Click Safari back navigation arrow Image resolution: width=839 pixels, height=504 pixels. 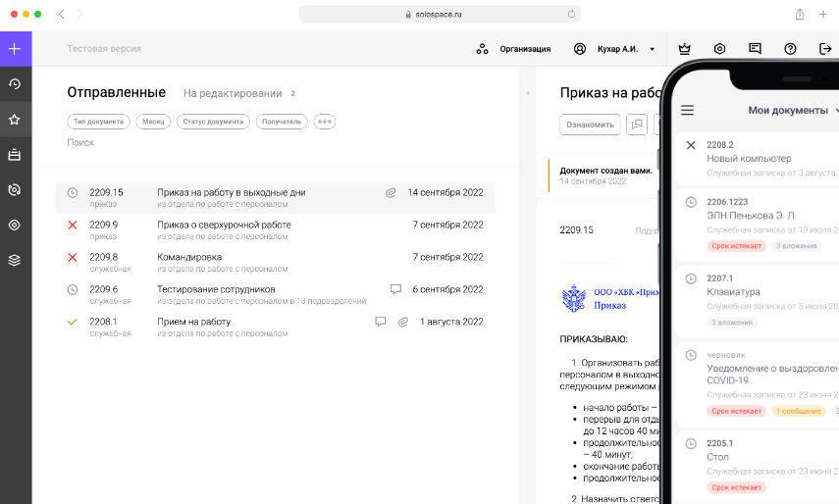click(62, 14)
